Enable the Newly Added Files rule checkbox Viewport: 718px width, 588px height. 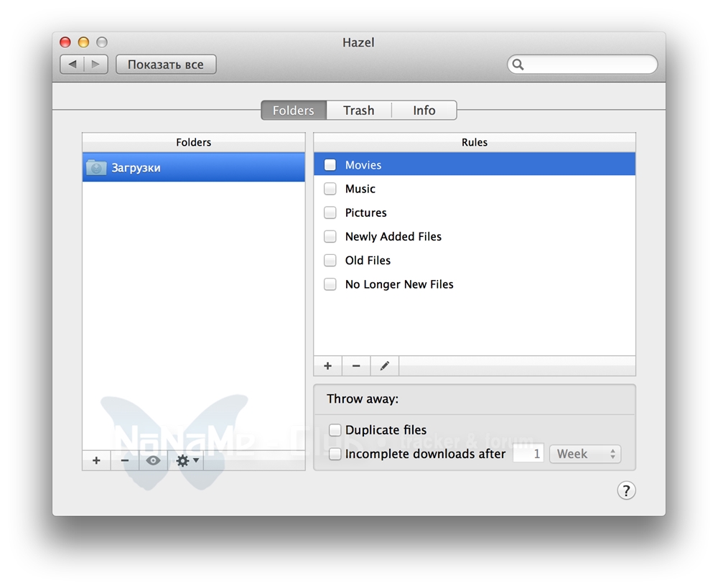330,236
